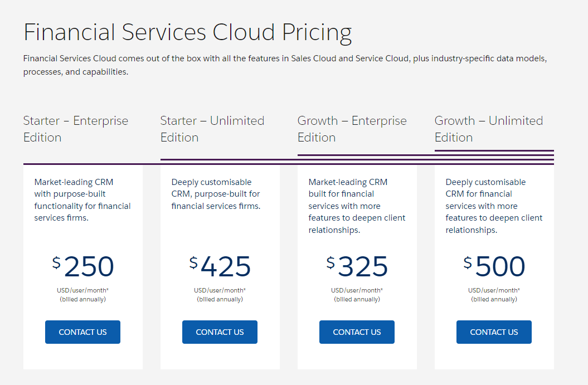Viewport: 588px width, 385px height.
Task: Click Contact Us under the $425 plan
Action: pos(220,332)
